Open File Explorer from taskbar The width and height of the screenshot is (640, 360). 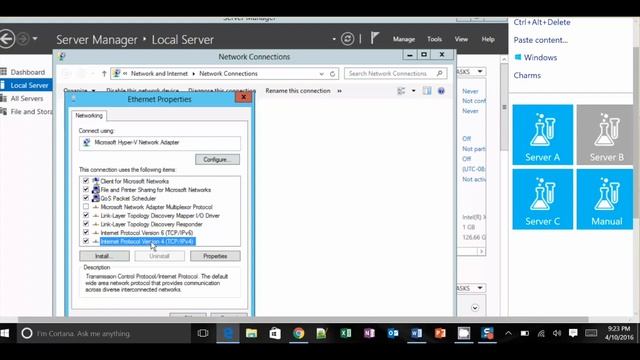251,333
